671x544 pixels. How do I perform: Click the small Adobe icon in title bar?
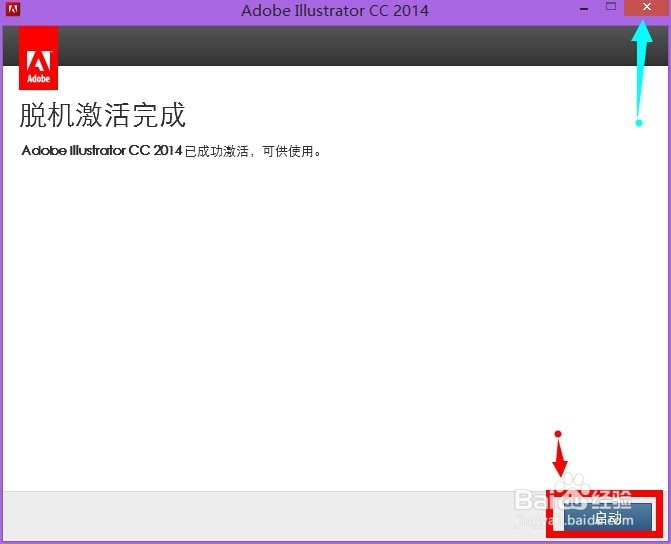point(13,9)
